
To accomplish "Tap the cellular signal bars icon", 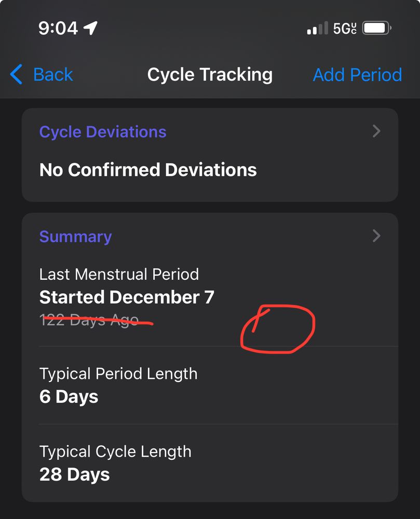I will coord(317,28).
